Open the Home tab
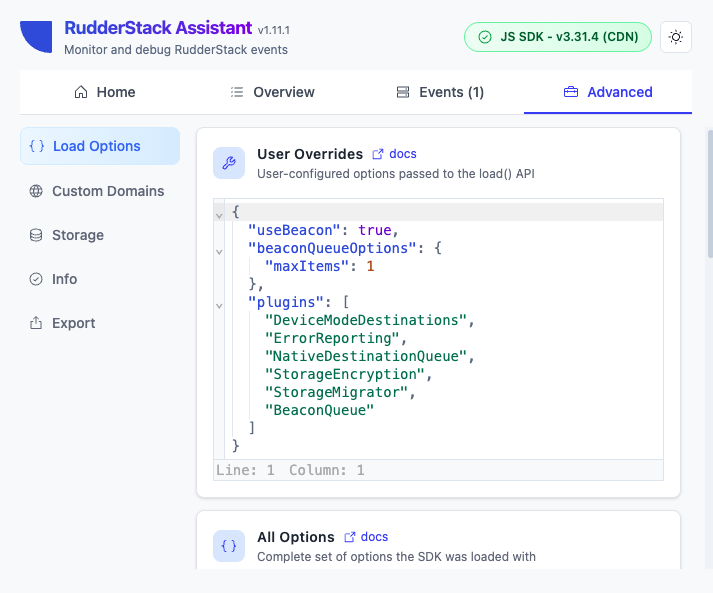Viewport: 713px width, 593px height. point(105,92)
